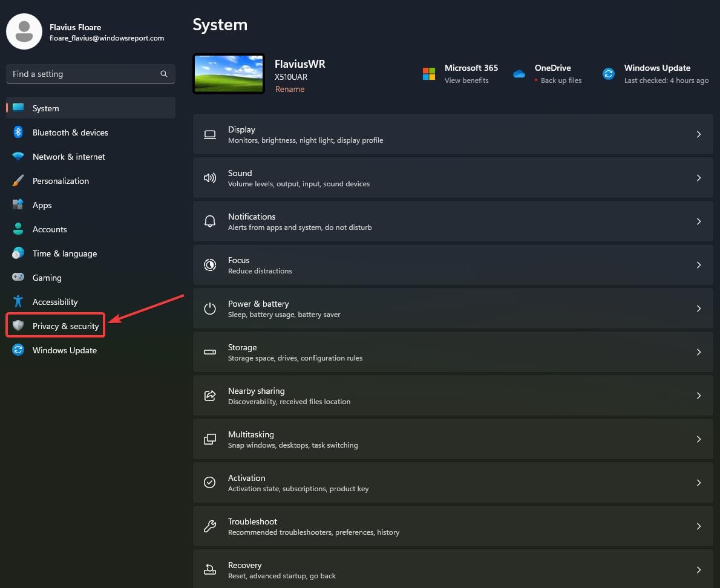
Task: Open the Recovery row chevron
Action: [698, 570]
